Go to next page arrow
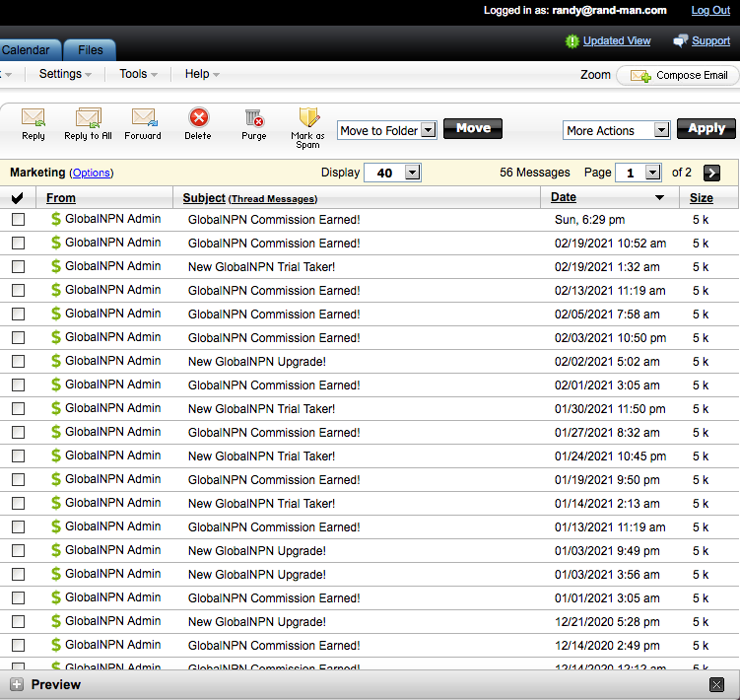The image size is (740, 700). pyautogui.click(x=711, y=173)
